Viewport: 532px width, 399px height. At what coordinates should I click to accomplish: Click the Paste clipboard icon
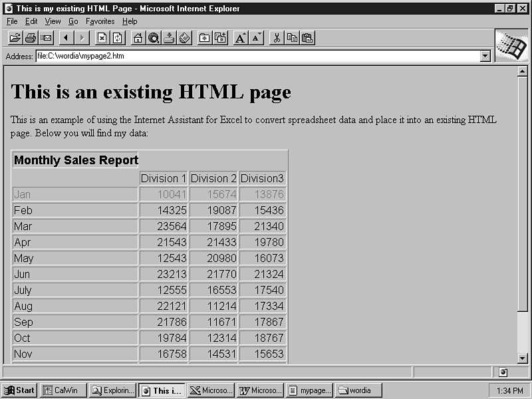pyautogui.click(x=307, y=38)
